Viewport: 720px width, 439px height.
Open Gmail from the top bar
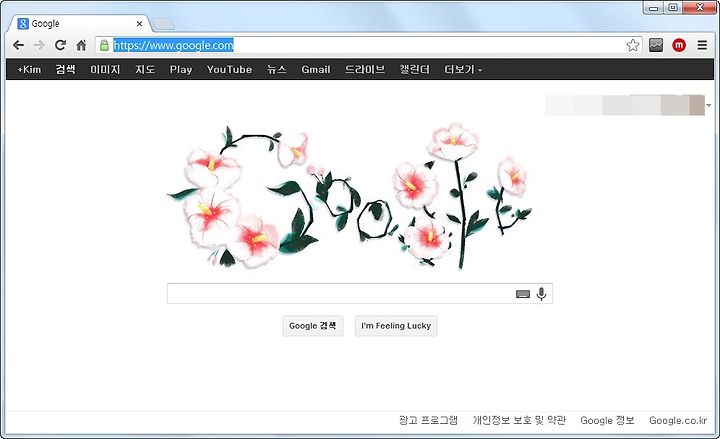316,69
